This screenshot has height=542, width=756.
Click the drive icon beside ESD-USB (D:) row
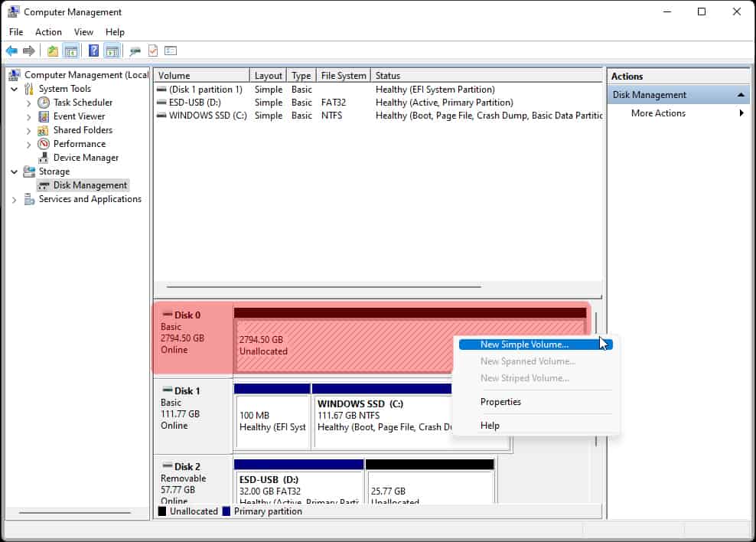click(161, 103)
